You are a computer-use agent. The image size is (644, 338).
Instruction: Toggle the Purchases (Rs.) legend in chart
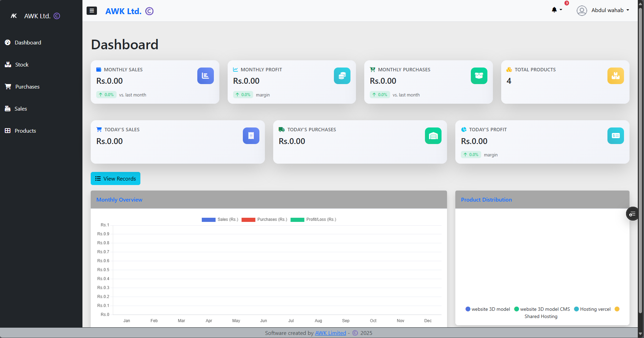[x=265, y=219]
